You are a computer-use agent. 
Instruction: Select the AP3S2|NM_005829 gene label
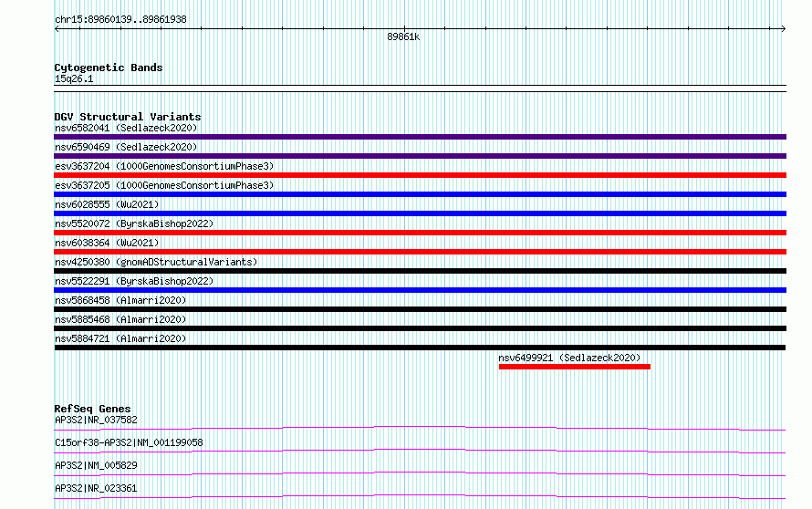(x=96, y=465)
